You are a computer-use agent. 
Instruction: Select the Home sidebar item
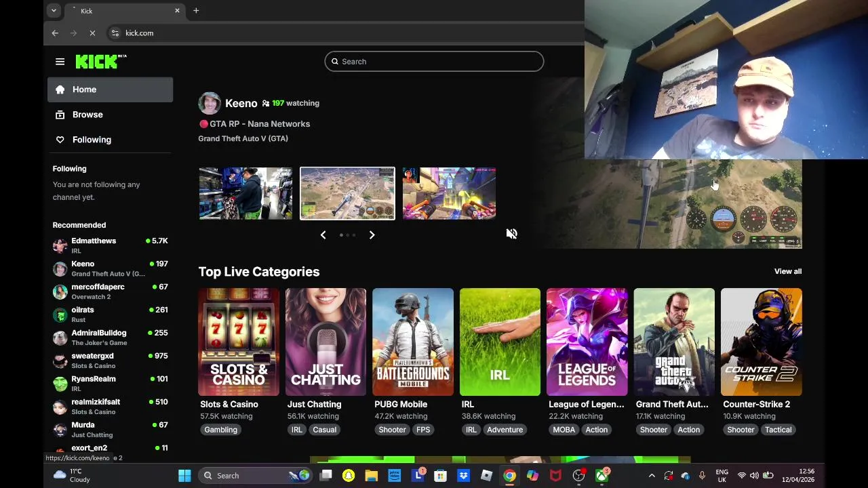pos(110,89)
